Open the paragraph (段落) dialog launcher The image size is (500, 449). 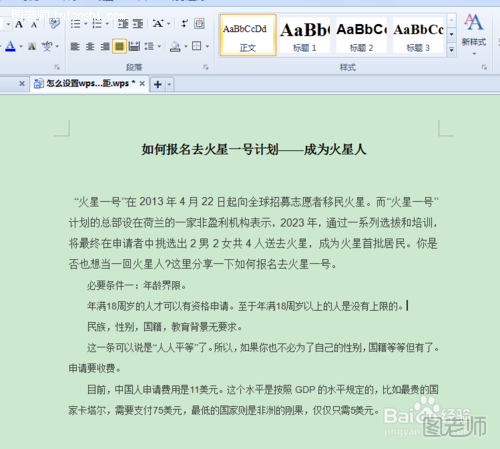point(206,67)
